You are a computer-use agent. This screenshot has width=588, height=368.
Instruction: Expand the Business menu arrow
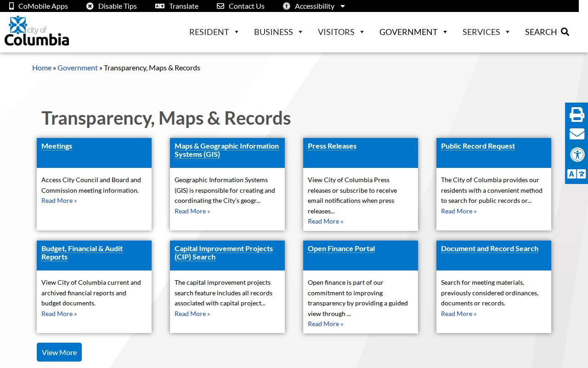[300, 32]
